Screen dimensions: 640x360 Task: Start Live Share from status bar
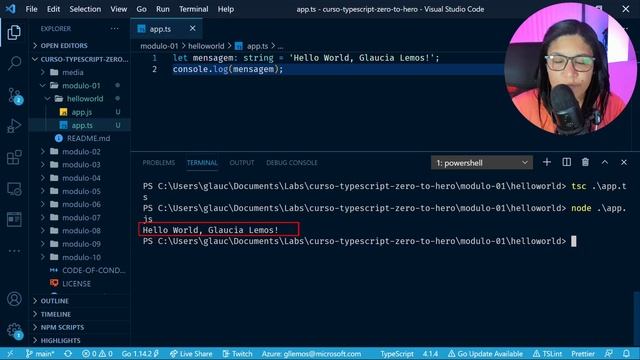(x=191, y=354)
